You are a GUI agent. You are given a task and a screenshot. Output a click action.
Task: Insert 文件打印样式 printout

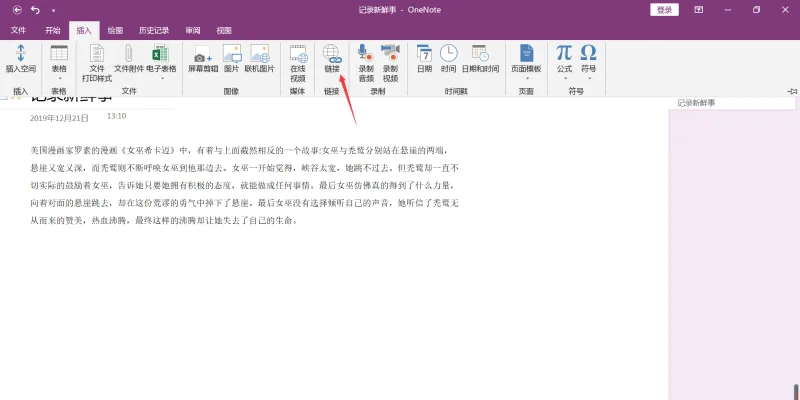pyautogui.click(x=97, y=63)
